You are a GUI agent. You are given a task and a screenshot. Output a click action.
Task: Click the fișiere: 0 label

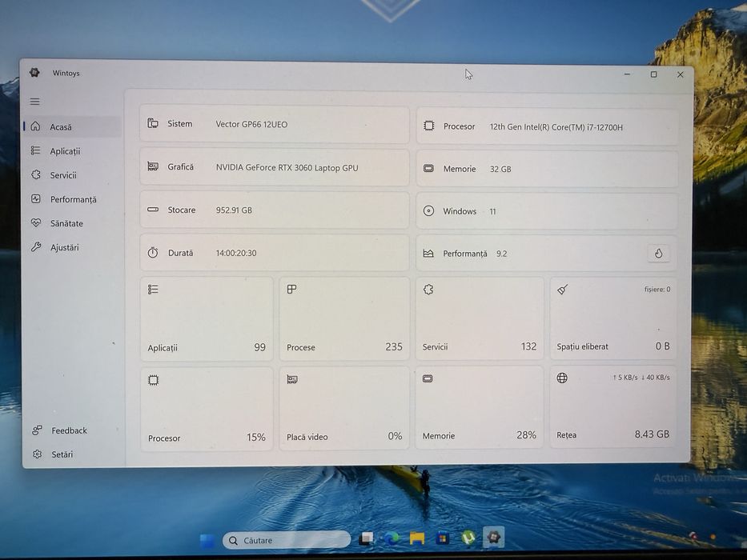[657, 289]
